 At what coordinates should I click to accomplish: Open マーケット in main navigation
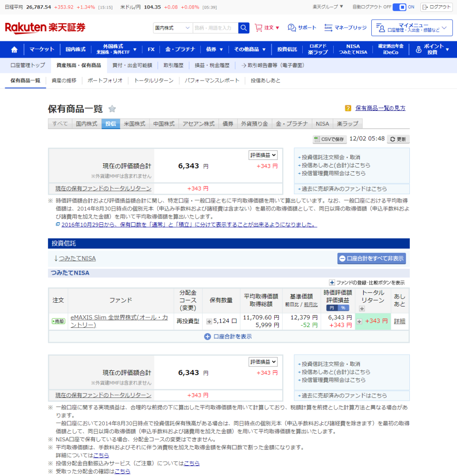tap(42, 50)
